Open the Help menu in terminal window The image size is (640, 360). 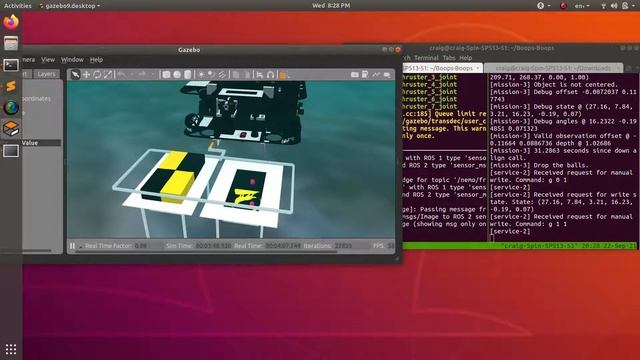click(x=465, y=58)
